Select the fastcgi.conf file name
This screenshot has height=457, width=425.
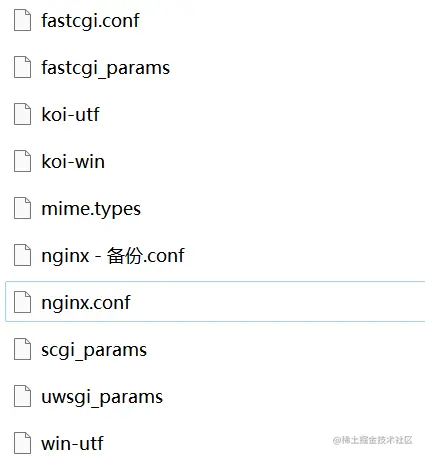point(90,21)
